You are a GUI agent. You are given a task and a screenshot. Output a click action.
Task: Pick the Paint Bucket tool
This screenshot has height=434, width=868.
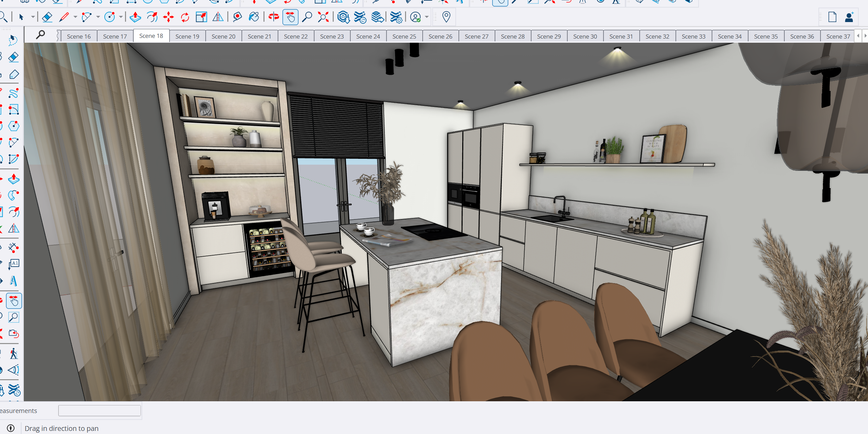[254, 17]
